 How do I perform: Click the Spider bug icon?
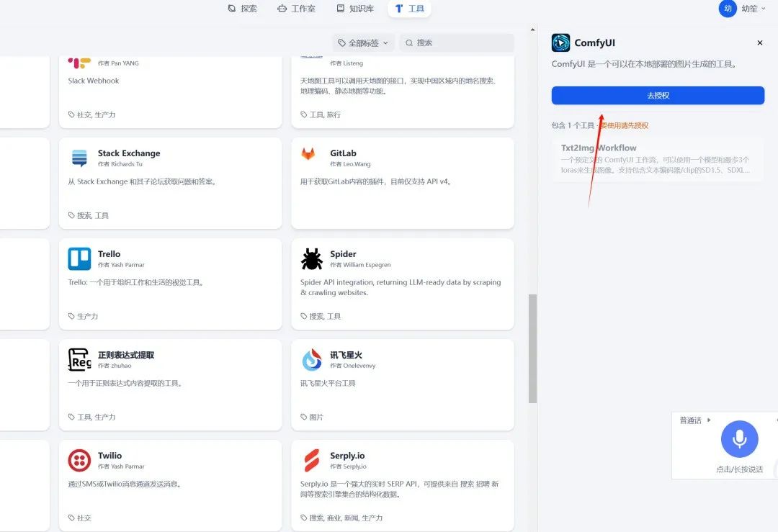[x=312, y=259]
